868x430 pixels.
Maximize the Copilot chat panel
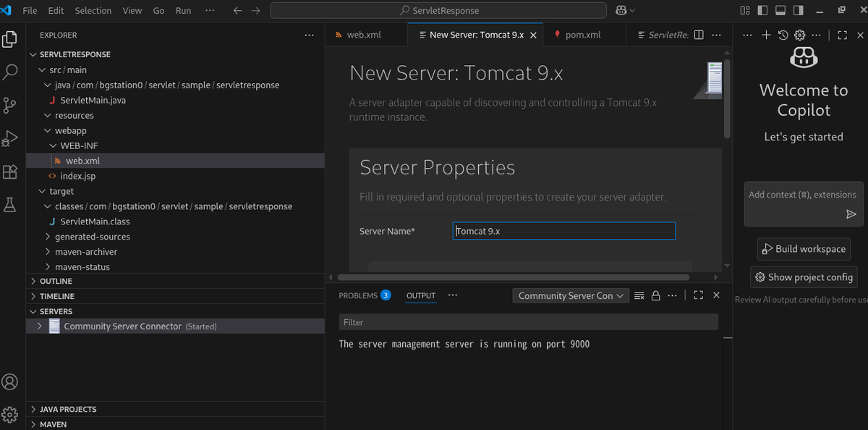click(x=842, y=35)
